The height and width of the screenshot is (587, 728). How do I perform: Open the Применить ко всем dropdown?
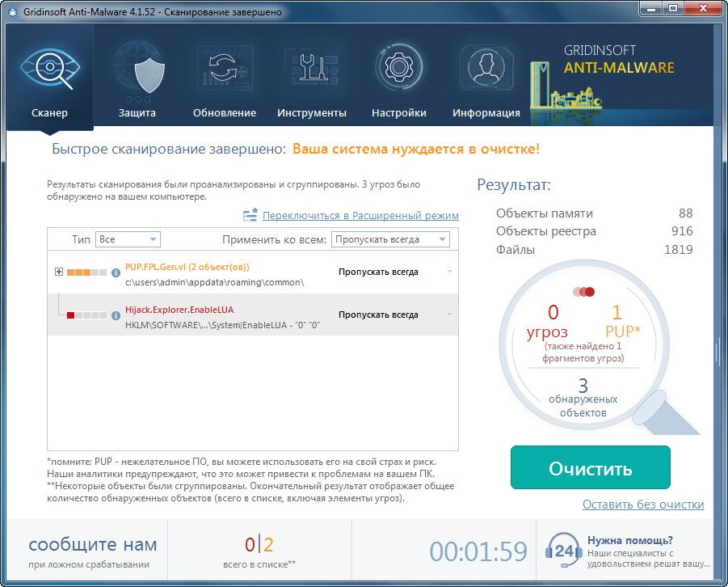(390, 239)
